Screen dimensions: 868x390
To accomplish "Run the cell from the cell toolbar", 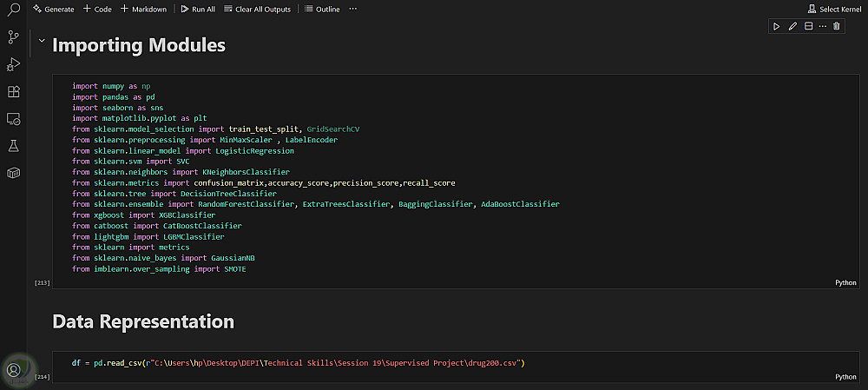I will (778, 27).
